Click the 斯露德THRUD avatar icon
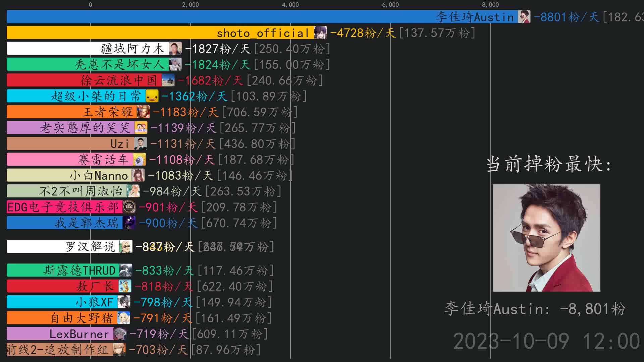The width and height of the screenshot is (644, 362). point(125,270)
